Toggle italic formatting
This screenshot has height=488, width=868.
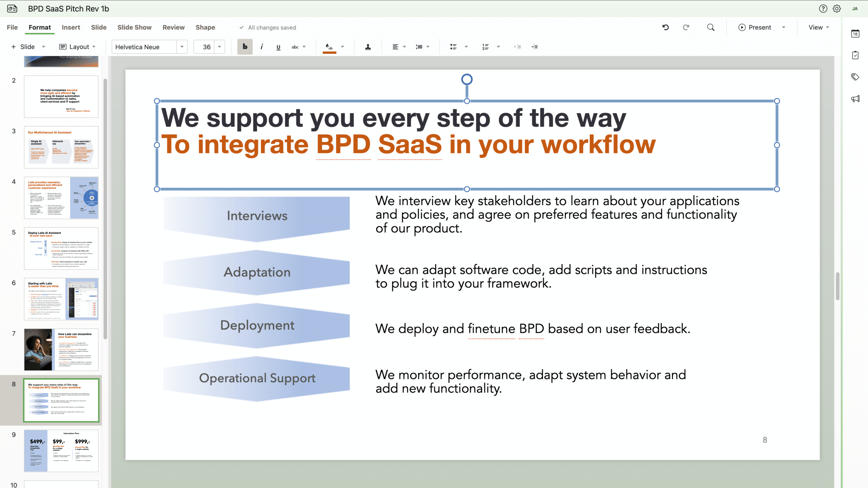click(x=261, y=47)
